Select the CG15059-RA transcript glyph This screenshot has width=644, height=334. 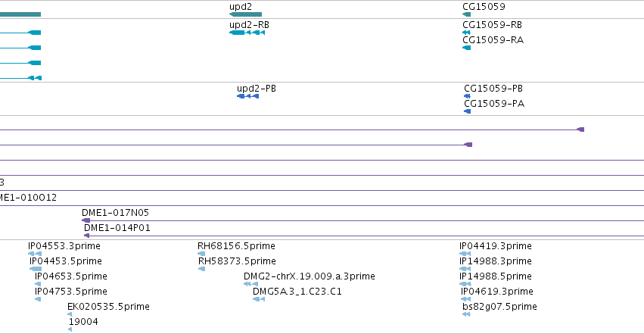467,48
